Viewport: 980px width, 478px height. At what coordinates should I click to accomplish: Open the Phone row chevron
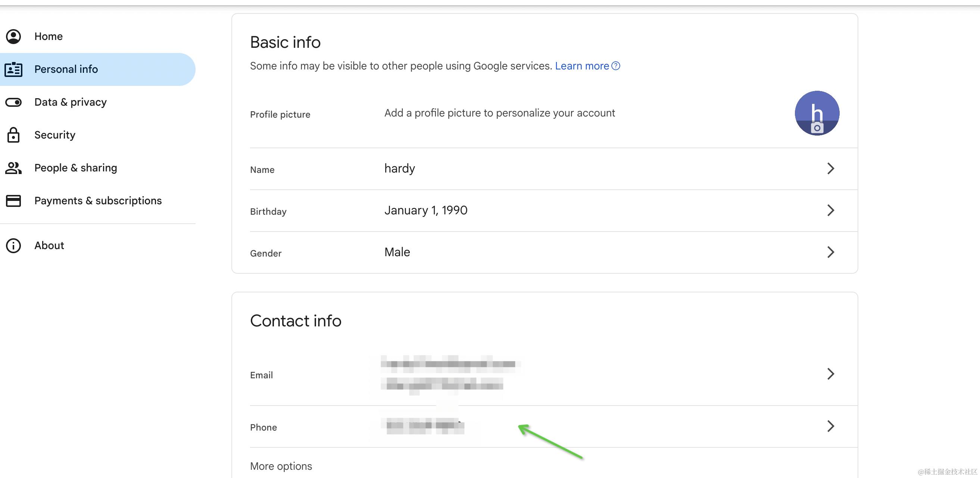tap(830, 426)
